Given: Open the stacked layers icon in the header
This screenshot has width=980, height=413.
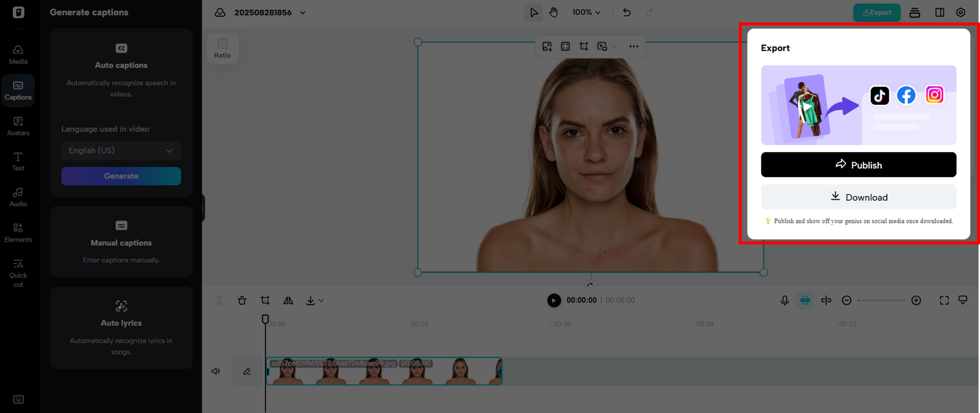Looking at the screenshot, I should point(915,13).
